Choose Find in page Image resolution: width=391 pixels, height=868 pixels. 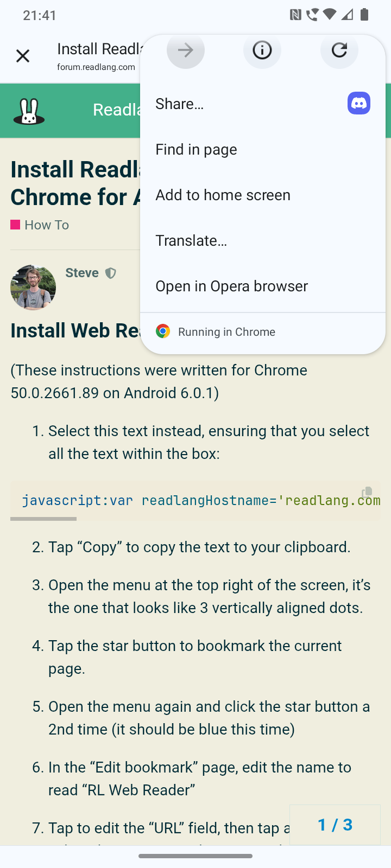196,149
